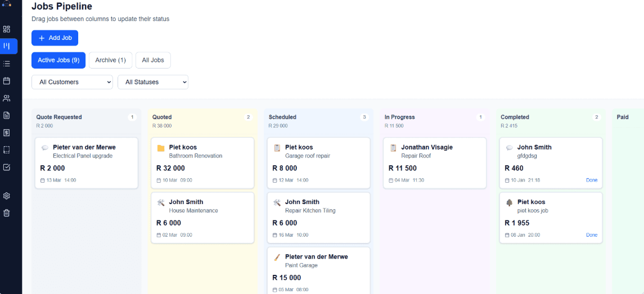
Task: Click the Repair Kitchen Tiling text
Action: coord(310,211)
